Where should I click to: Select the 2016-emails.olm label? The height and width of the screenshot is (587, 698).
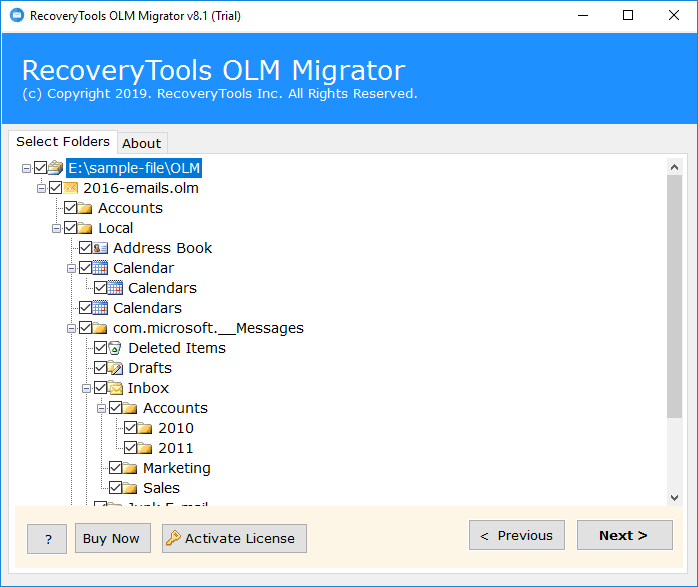141,188
